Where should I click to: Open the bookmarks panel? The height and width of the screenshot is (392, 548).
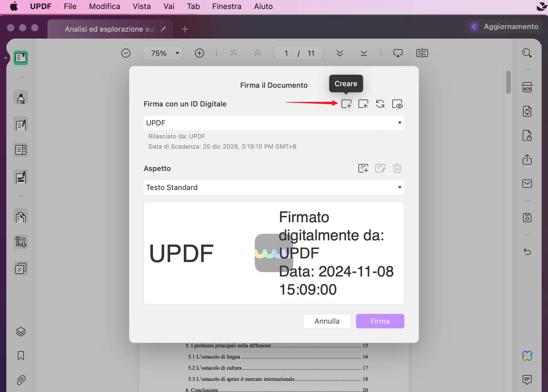pos(21,356)
